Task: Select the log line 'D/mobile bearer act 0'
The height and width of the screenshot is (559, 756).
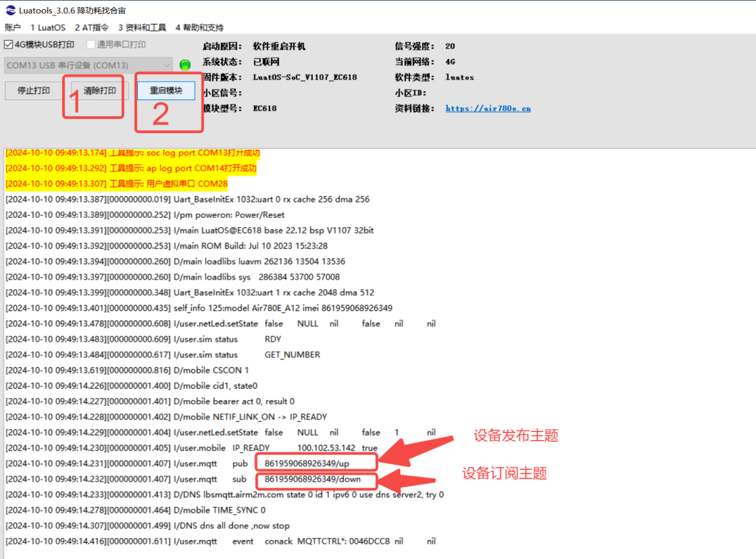Action: [x=150, y=401]
